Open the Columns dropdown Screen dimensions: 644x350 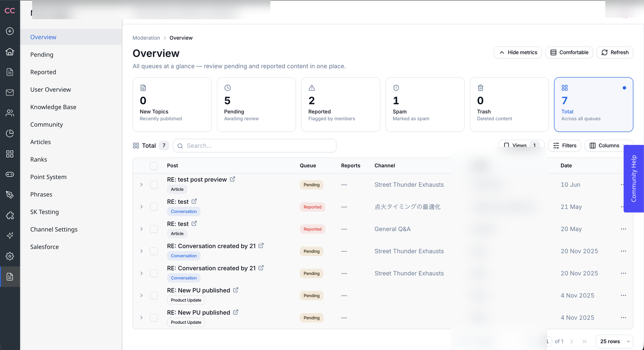click(x=608, y=145)
